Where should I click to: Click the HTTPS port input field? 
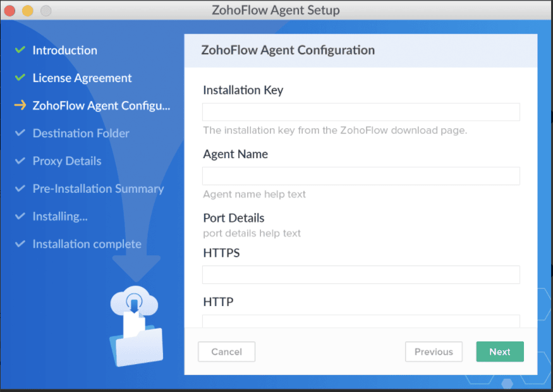pos(361,274)
